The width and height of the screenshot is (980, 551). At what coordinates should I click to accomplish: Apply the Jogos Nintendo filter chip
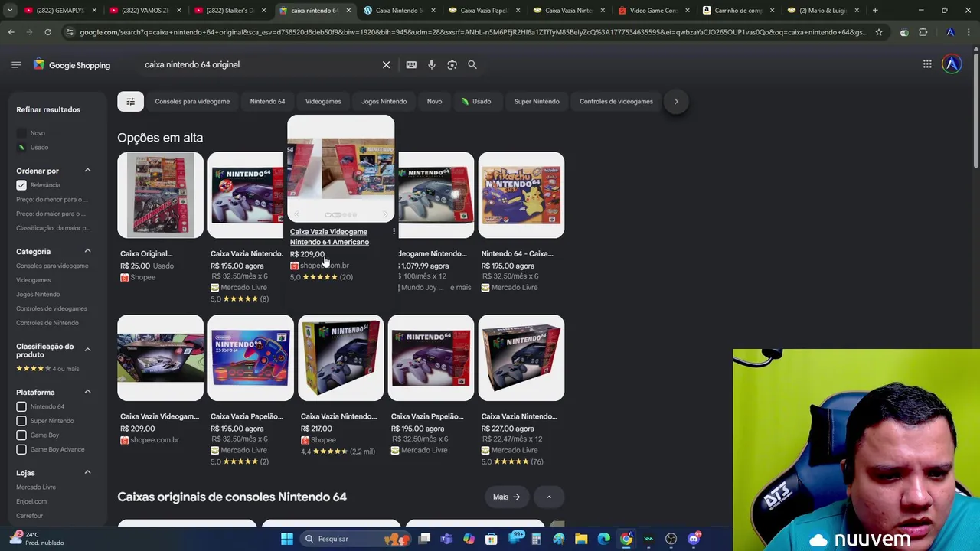click(x=384, y=101)
